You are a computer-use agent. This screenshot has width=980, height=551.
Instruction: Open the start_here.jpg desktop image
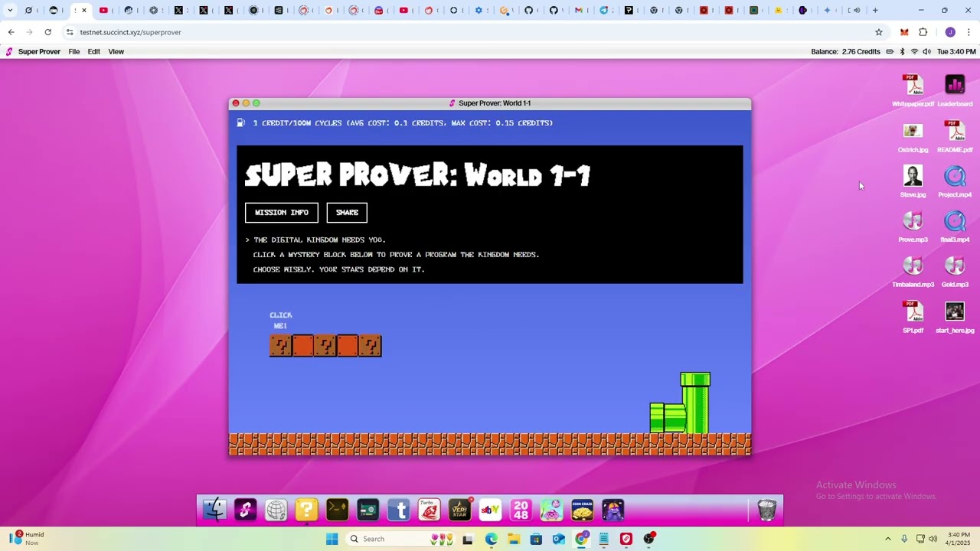pyautogui.click(x=955, y=317)
